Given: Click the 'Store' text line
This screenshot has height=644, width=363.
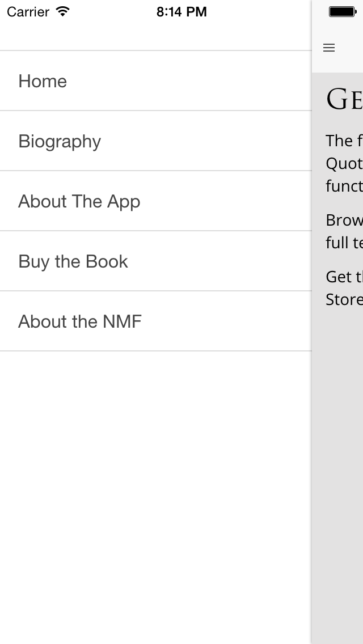Looking at the screenshot, I should (344, 299).
